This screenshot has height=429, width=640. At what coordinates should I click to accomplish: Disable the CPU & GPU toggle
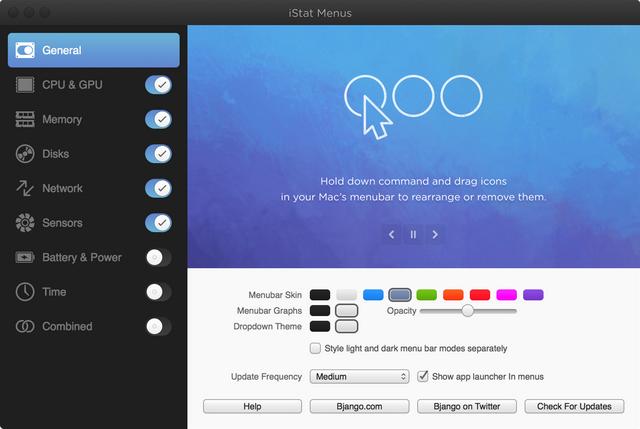click(x=158, y=85)
